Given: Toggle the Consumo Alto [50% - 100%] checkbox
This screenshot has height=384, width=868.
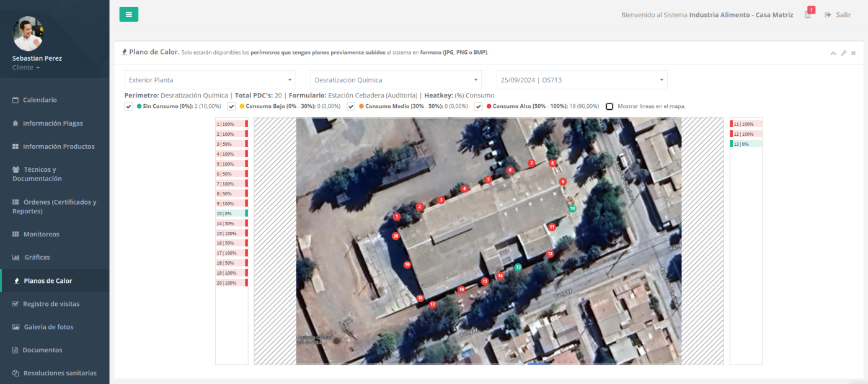Looking at the screenshot, I should tap(479, 106).
